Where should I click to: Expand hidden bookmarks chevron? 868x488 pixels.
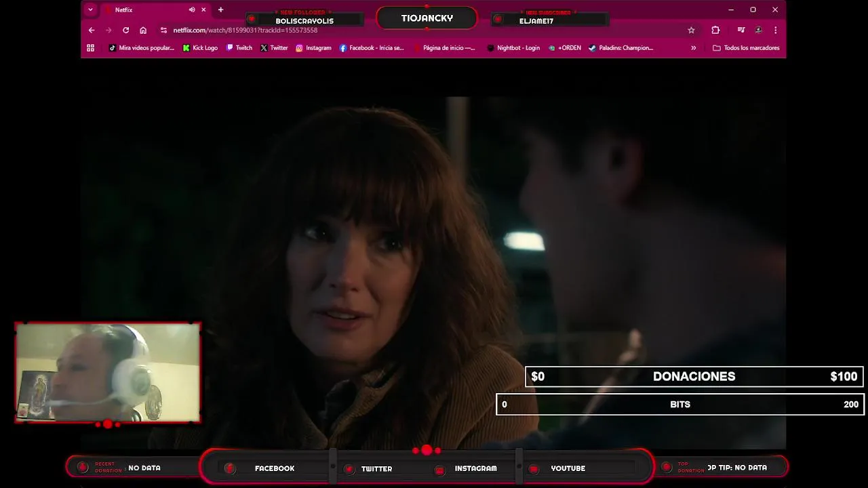[x=693, y=47]
